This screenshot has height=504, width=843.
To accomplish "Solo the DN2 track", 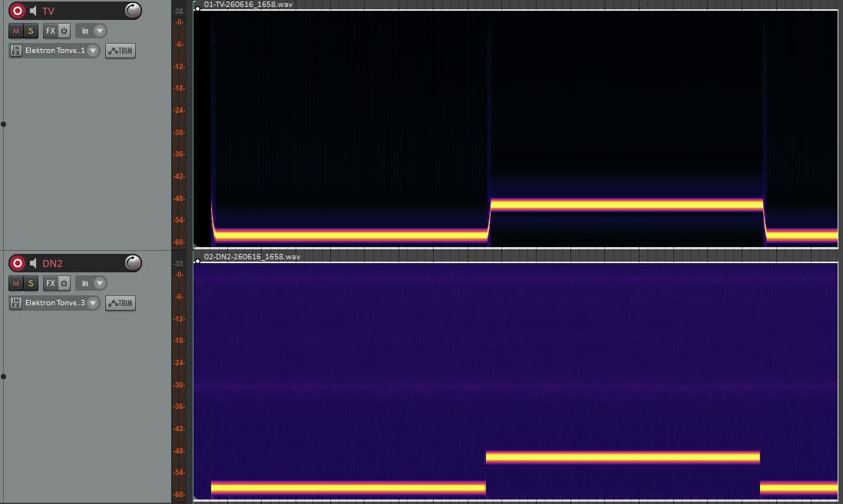I will pyautogui.click(x=31, y=283).
